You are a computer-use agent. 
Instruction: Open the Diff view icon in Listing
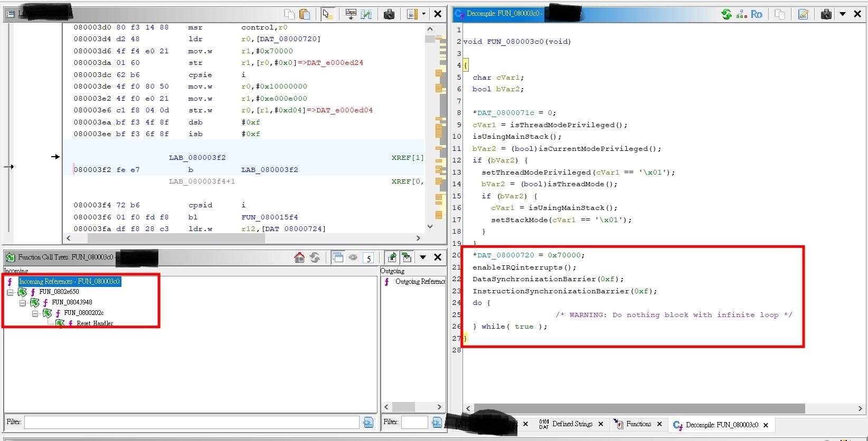tap(366, 14)
